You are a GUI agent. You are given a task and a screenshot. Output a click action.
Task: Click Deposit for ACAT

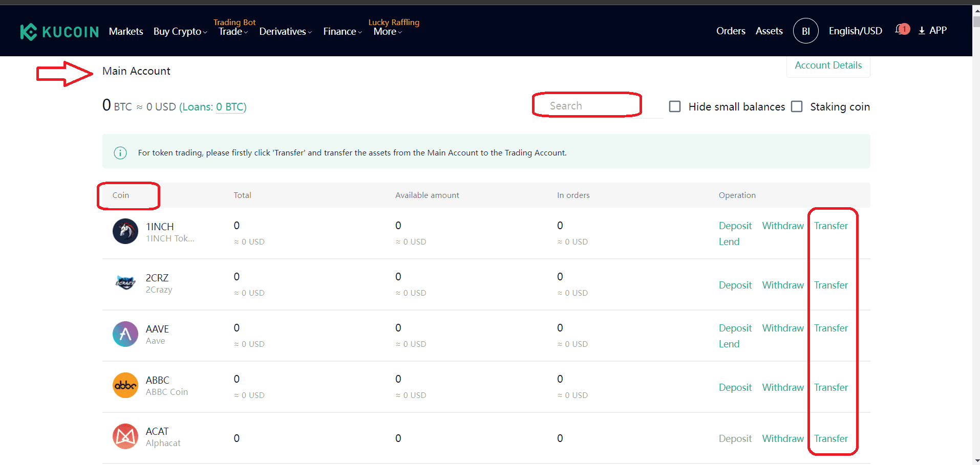(x=735, y=438)
